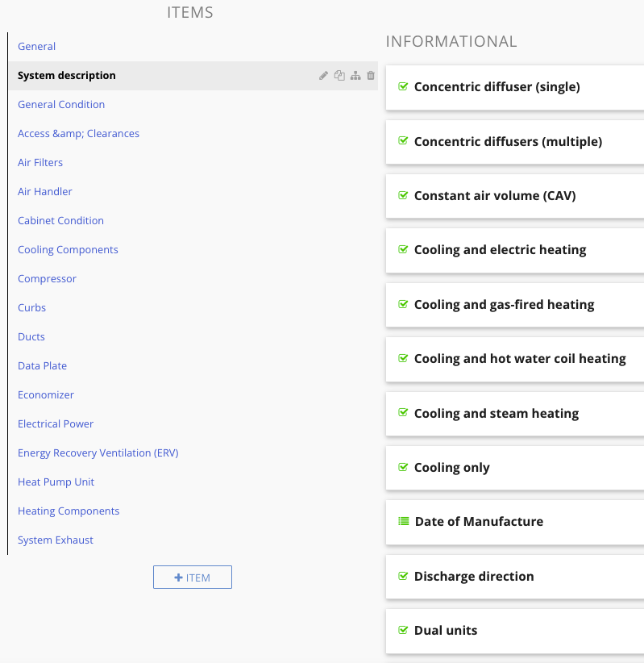
Task: Click the check icon beside Dual units
Action: pos(403,630)
